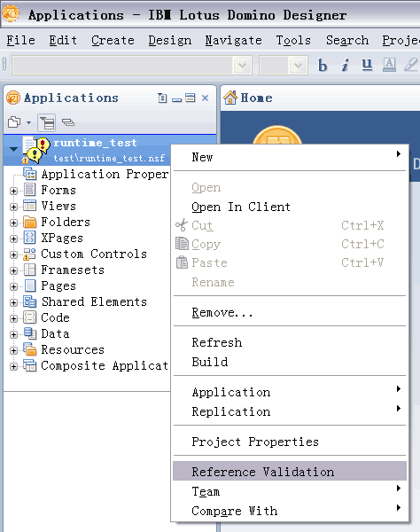Select Reference Validation from context menu
420x532 pixels.
[x=290, y=472]
